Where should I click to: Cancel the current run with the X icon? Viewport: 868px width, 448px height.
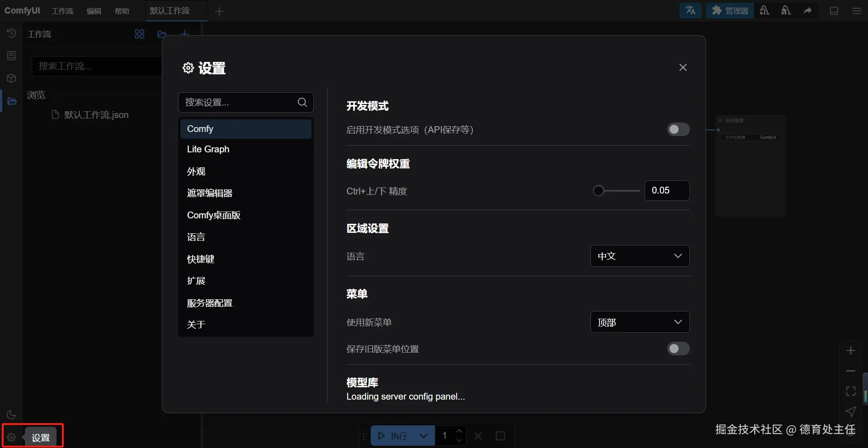click(x=478, y=436)
